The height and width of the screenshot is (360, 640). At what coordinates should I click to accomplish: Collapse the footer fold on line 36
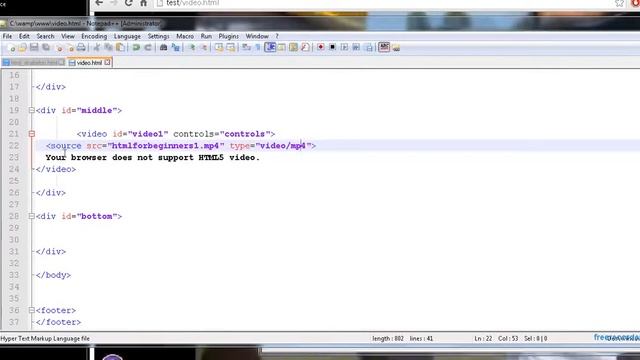click(31, 311)
